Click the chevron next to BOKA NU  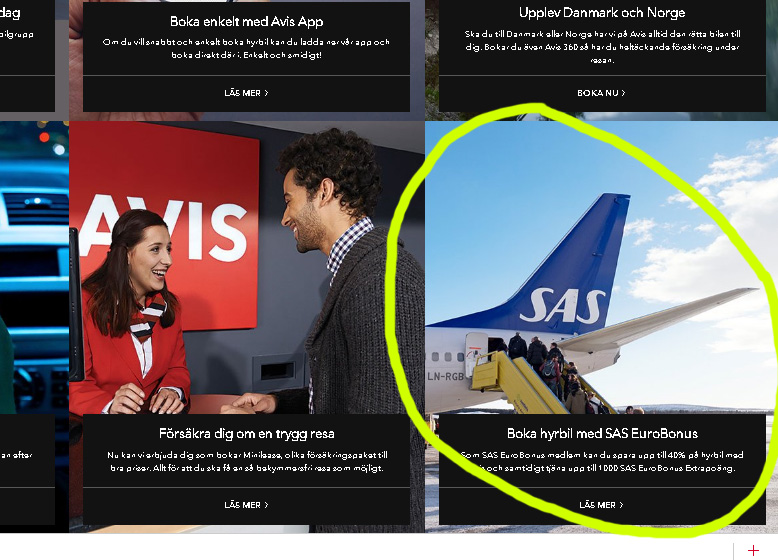click(623, 93)
